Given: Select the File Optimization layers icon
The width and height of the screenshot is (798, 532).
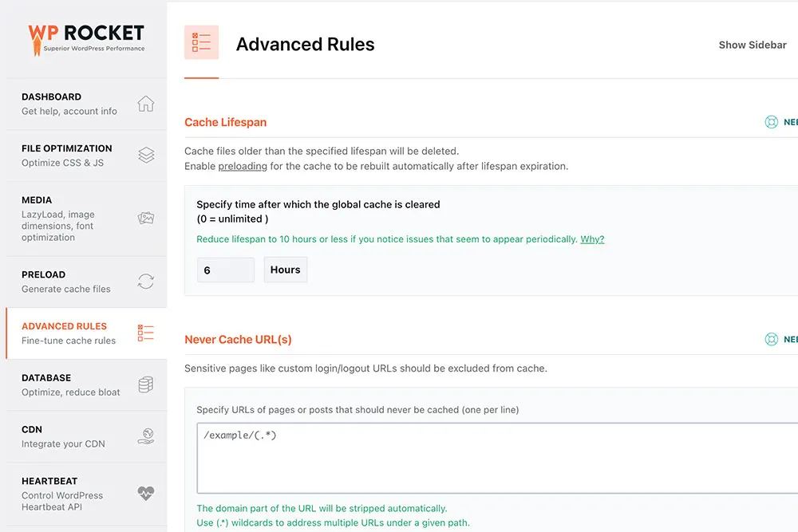Looking at the screenshot, I should tap(146, 155).
